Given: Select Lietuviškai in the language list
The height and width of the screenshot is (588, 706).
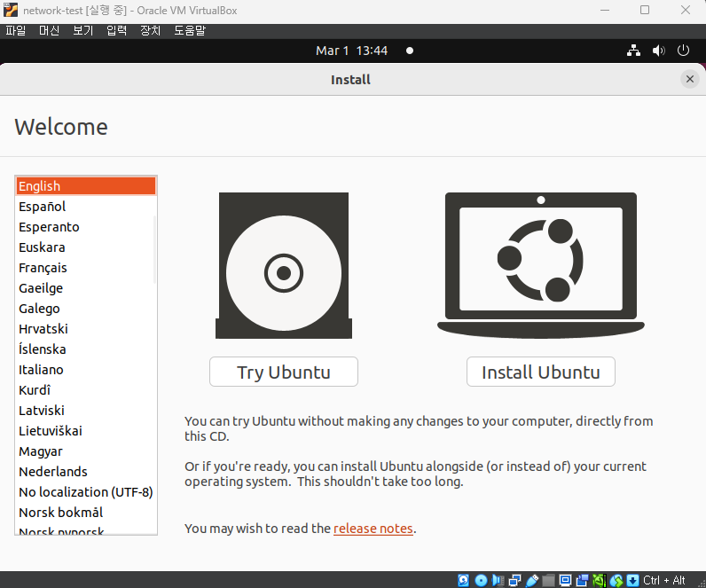Looking at the screenshot, I should click(x=85, y=431).
